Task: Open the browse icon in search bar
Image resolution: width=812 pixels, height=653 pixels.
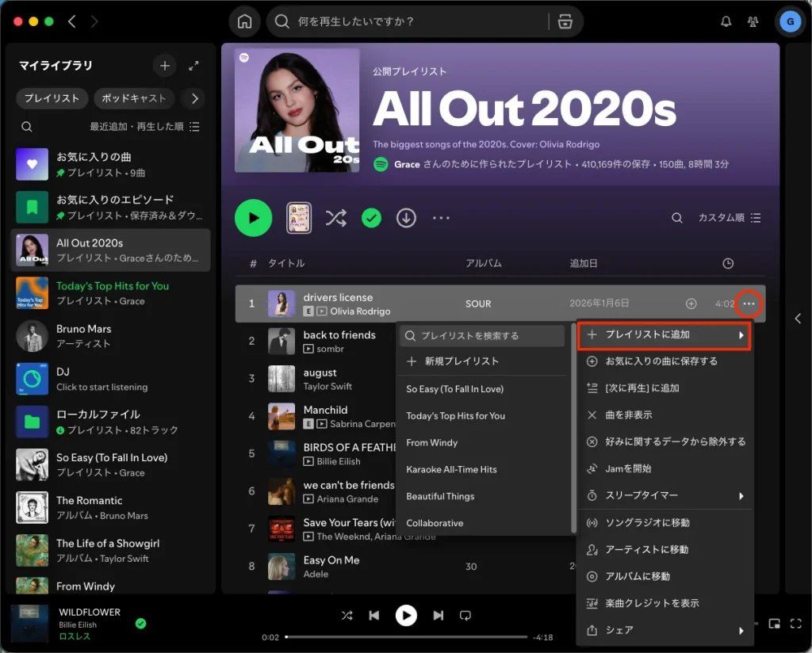Action: (x=565, y=21)
